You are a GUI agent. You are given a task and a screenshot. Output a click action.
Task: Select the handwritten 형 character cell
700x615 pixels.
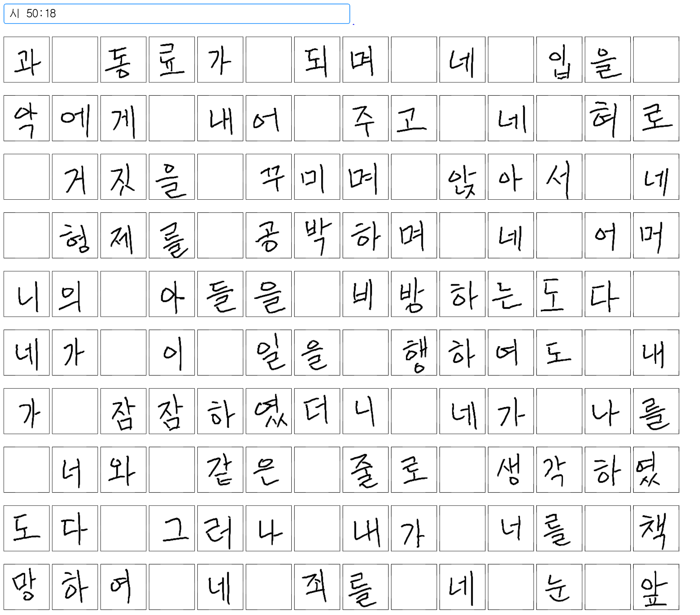(75, 235)
